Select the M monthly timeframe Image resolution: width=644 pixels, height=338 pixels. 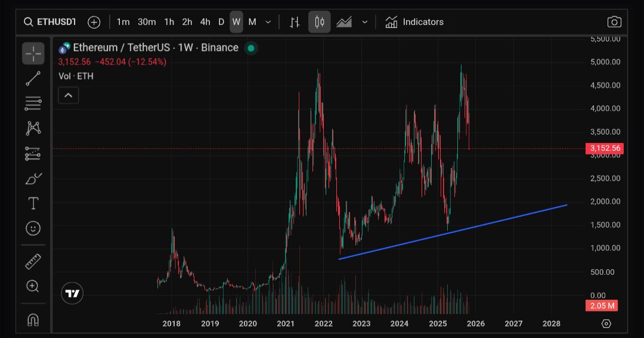point(252,22)
